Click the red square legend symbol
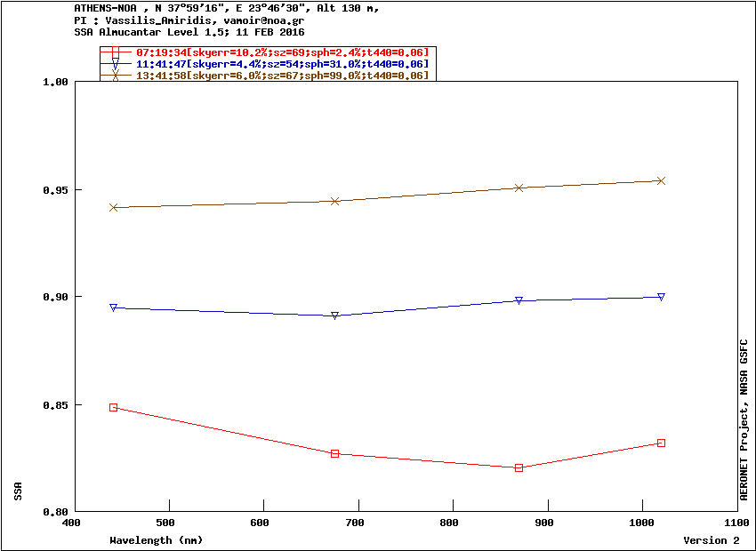The height and width of the screenshot is (551, 756). point(116,52)
